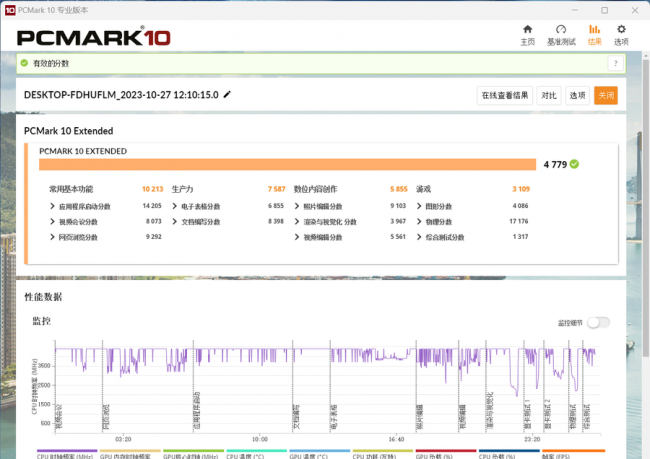650x459 pixels.
Task: Select the red GPU 负载 legend swatch
Action: click(446, 451)
